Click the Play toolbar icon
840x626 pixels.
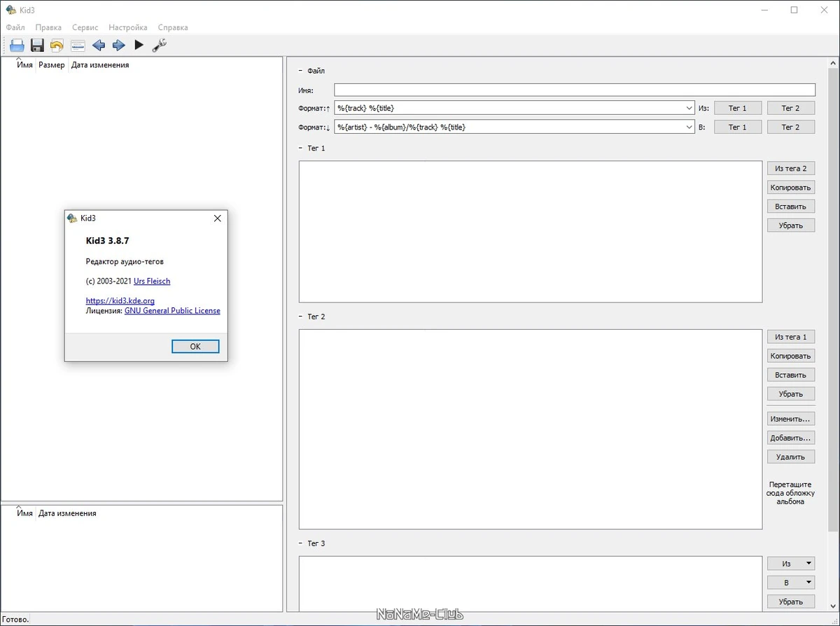(139, 46)
